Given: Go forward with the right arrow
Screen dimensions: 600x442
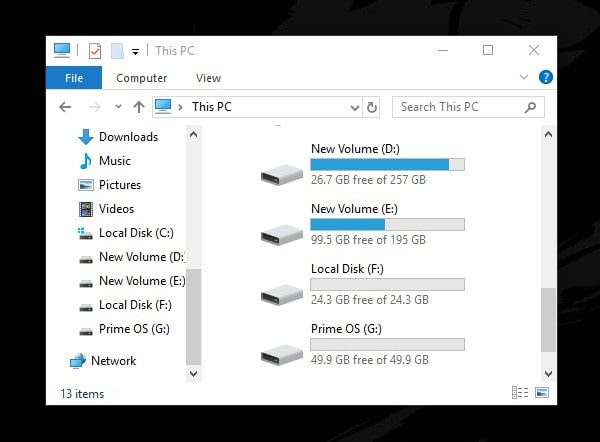Looking at the screenshot, I should point(94,107).
